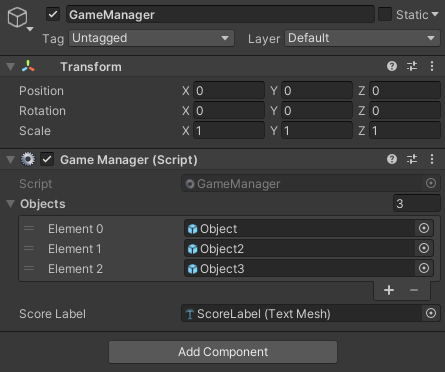The height and width of the screenshot is (372, 445).
Task: Edit the Objects array size field
Action: tap(417, 203)
